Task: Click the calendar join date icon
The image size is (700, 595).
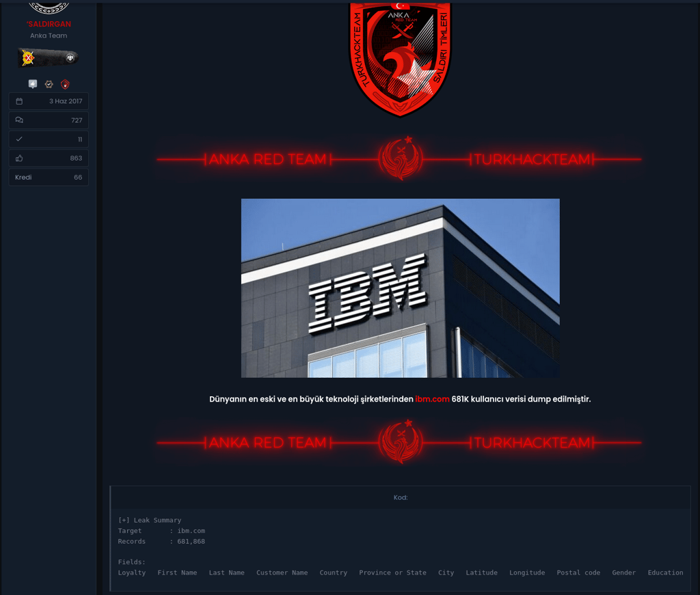Action: (x=19, y=101)
